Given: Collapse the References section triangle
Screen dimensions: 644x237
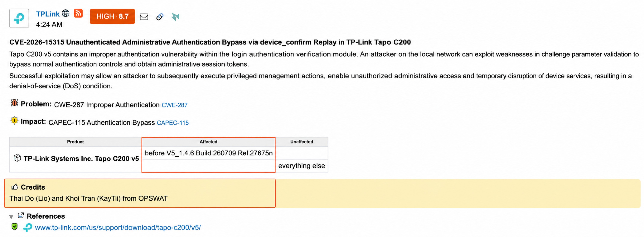Looking at the screenshot, I should coord(11,217).
